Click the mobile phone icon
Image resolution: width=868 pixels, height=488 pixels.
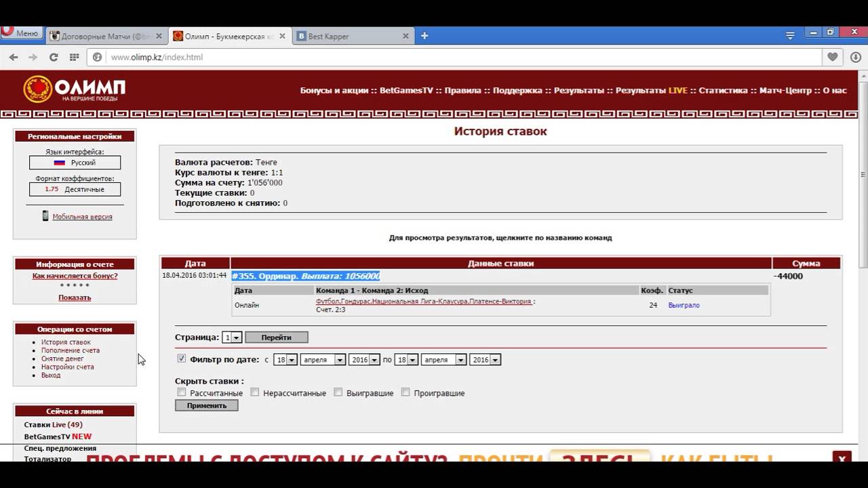pyautogui.click(x=45, y=216)
